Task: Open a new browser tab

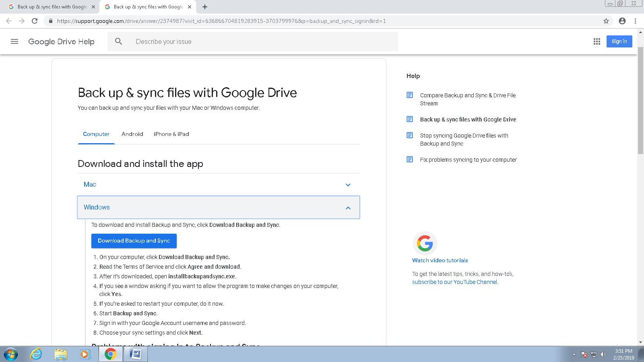Action: [205, 7]
